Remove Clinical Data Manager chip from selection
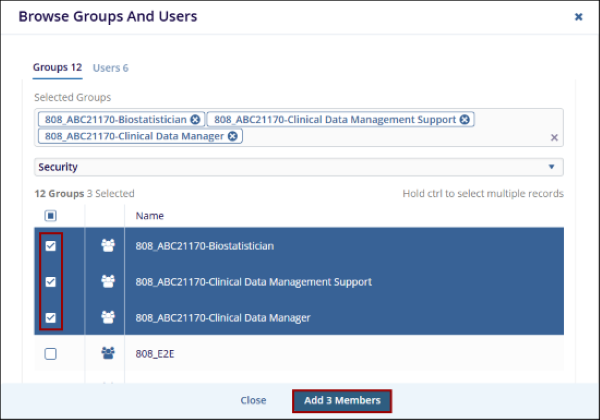Viewport: 600px width, 420px height. [233, 136]
